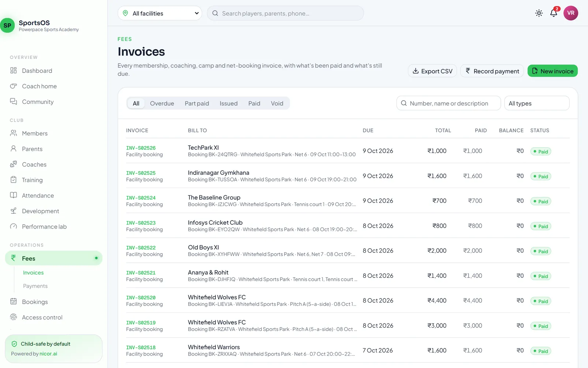Click the Members people icon
588x368 pixels.
coord(14,133)
